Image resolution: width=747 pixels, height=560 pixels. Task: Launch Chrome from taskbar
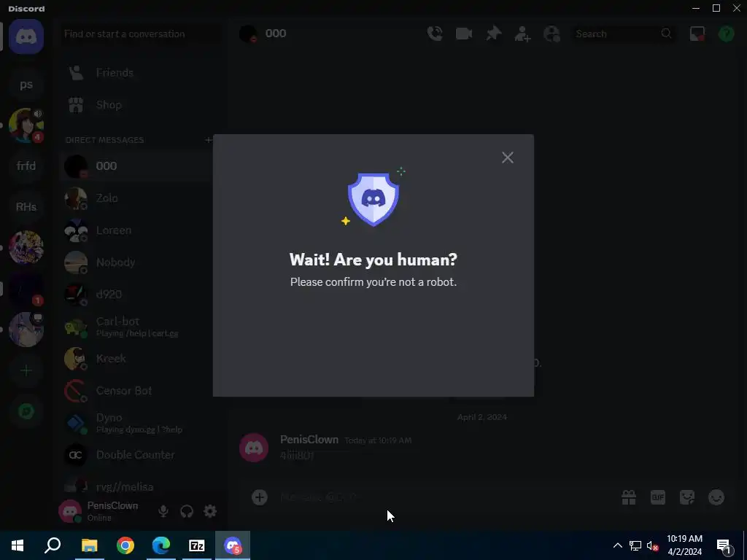coord(125,545)
